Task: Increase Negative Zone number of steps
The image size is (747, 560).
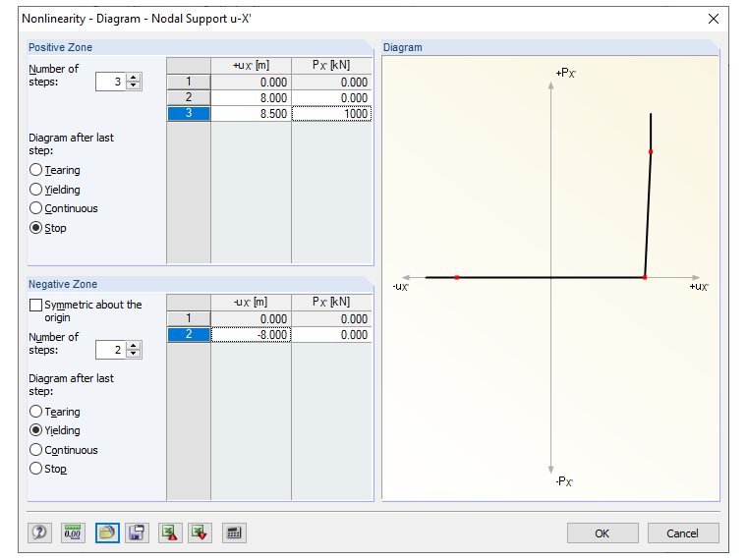Action: point(134,345)
